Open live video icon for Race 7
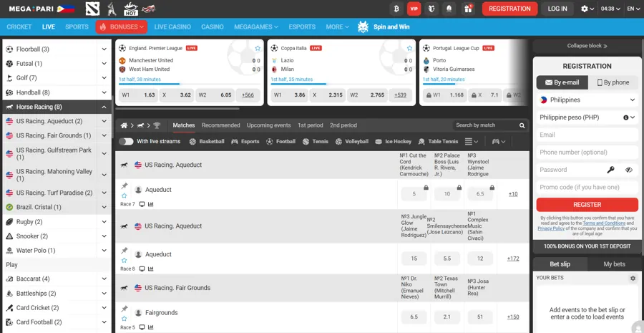 click(x=142, y=204)
